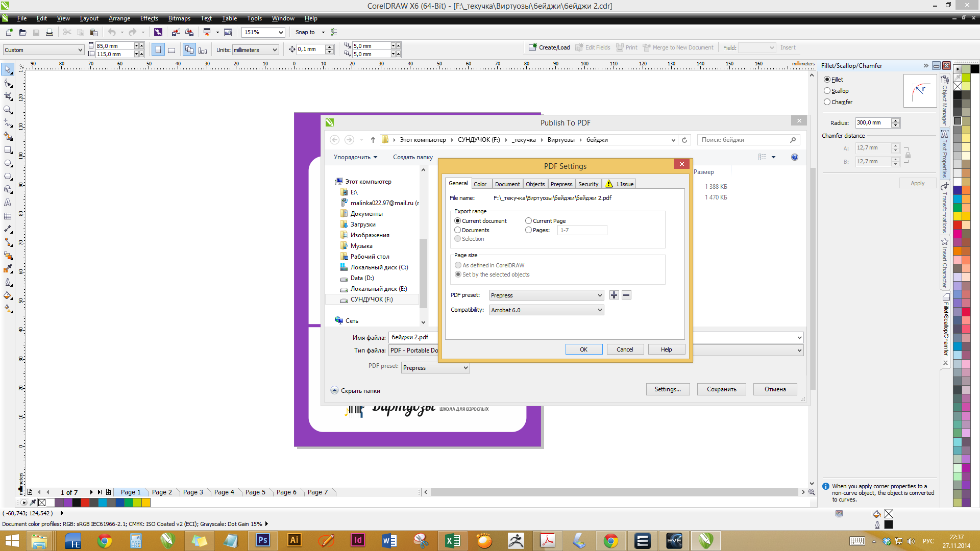
Task: Select the Ellipse tool
Action: tap(8, 163)
